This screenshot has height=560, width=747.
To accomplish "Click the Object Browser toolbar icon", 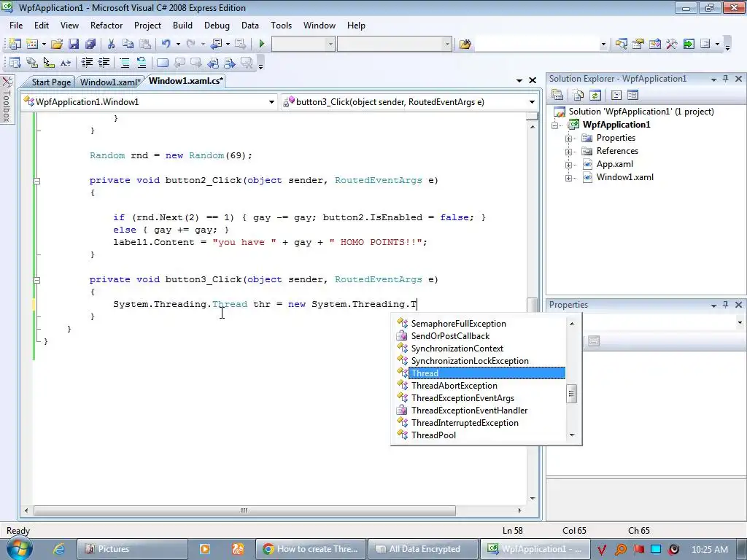I will (x=654, y=44).
